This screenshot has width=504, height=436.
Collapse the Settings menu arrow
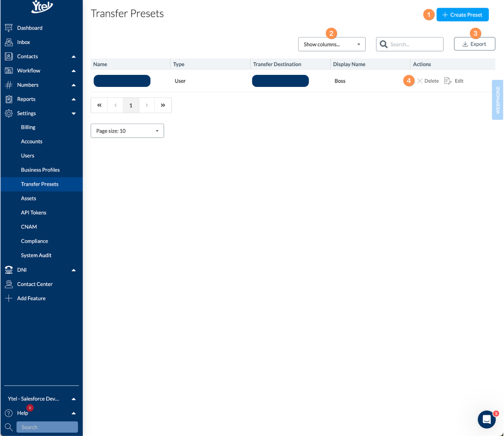pos(74,114)
